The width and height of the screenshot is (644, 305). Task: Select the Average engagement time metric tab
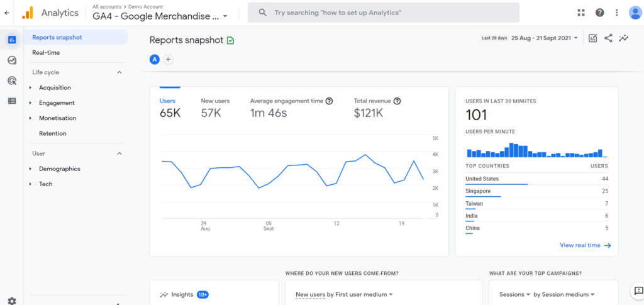(291, 108)
